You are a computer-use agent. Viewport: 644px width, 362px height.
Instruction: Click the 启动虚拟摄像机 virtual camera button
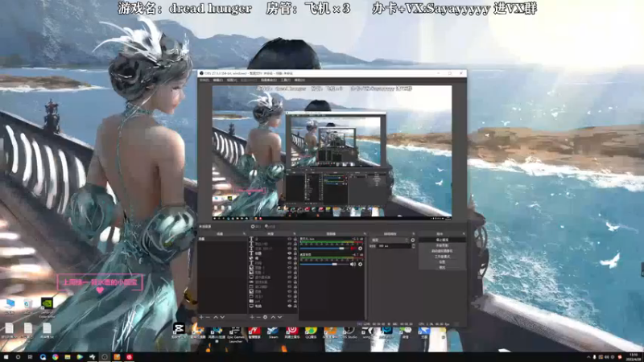[x=442, y=251]
